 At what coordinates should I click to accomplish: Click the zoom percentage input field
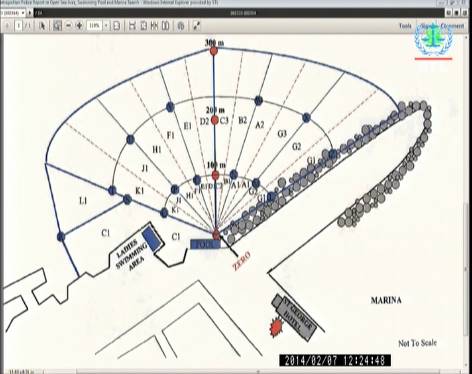94,26
